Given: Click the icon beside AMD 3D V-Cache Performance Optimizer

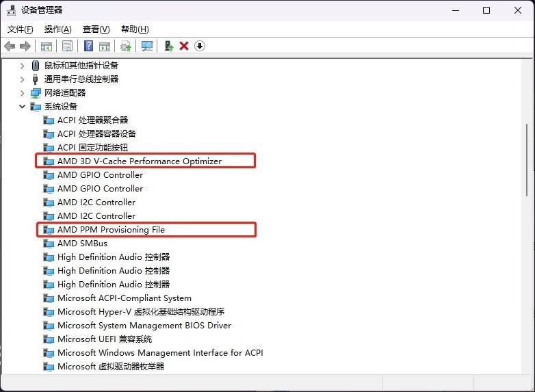Looking at the screenshot, I should [x=49, y=161].
